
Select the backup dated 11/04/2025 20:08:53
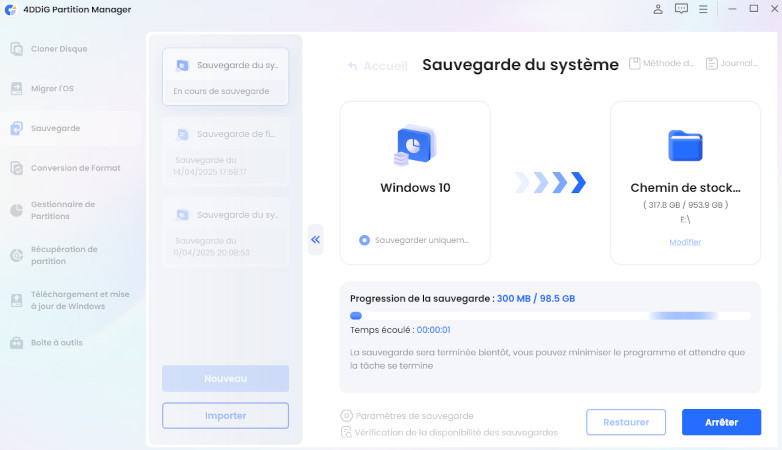225,232
